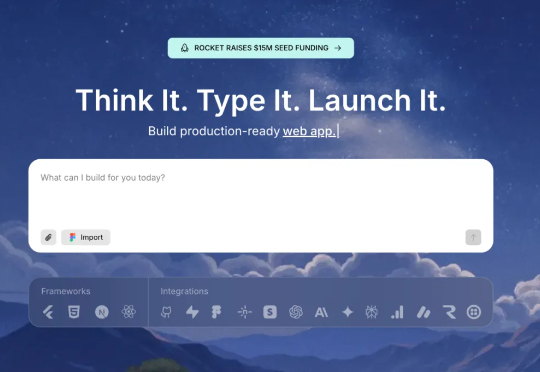Image resolution: width=540 pixels, height=372 pixels.
Task: Open the bar chart analytics integration icon
Action: tap(397, 312)
